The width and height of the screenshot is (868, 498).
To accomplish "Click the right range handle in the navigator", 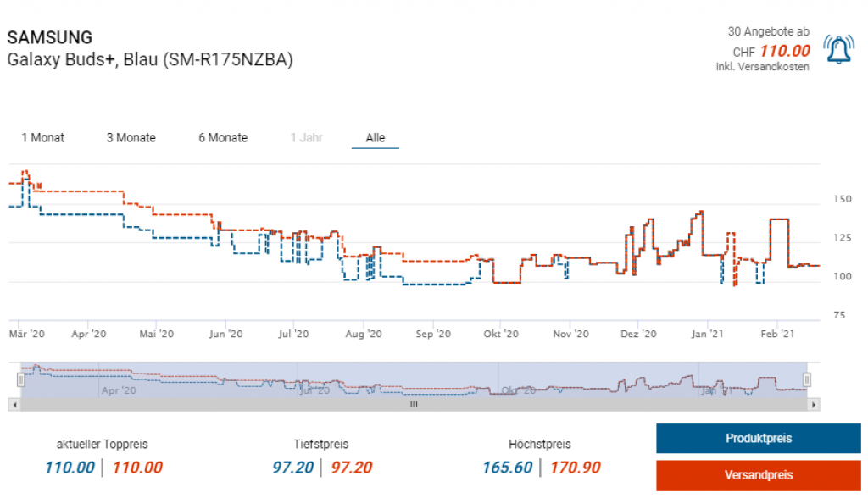I will [807, 380].
